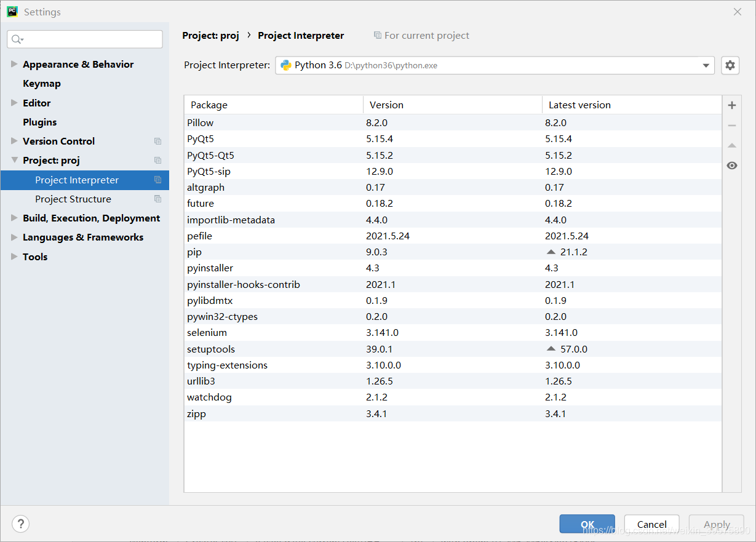This screenshot has width=756, height=542.
Task: Click the plus icon to install package
Action: coord(731,105)
